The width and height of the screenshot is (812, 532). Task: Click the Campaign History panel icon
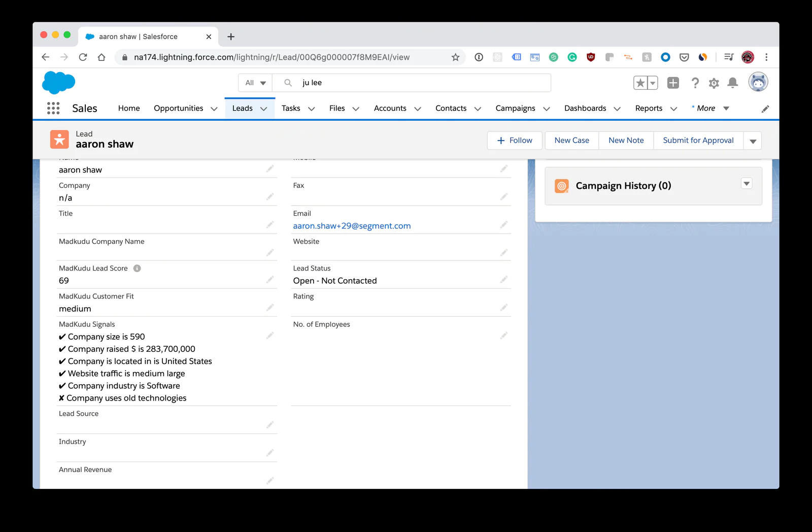(561, 186)
